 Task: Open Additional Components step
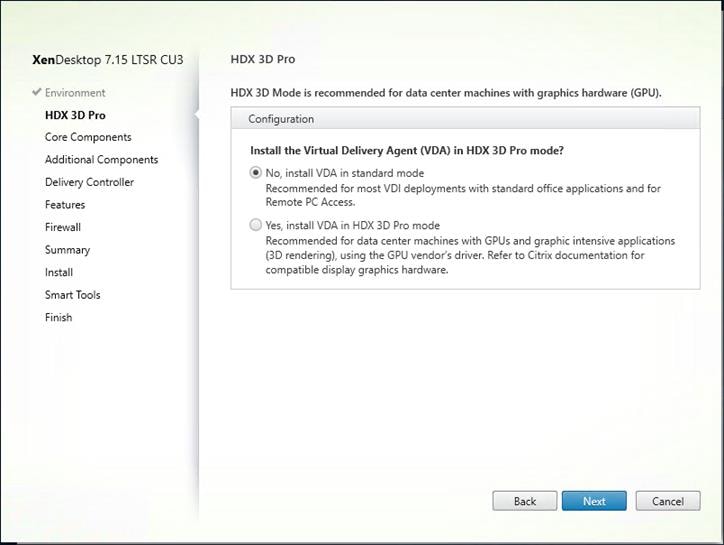pos(102,159)
